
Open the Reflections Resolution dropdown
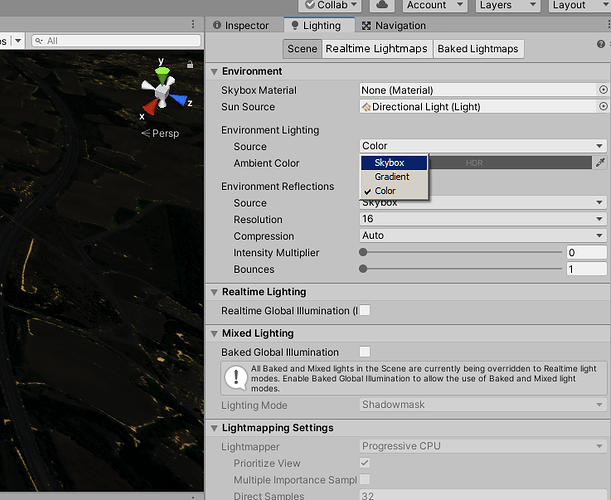click(483, 219)
